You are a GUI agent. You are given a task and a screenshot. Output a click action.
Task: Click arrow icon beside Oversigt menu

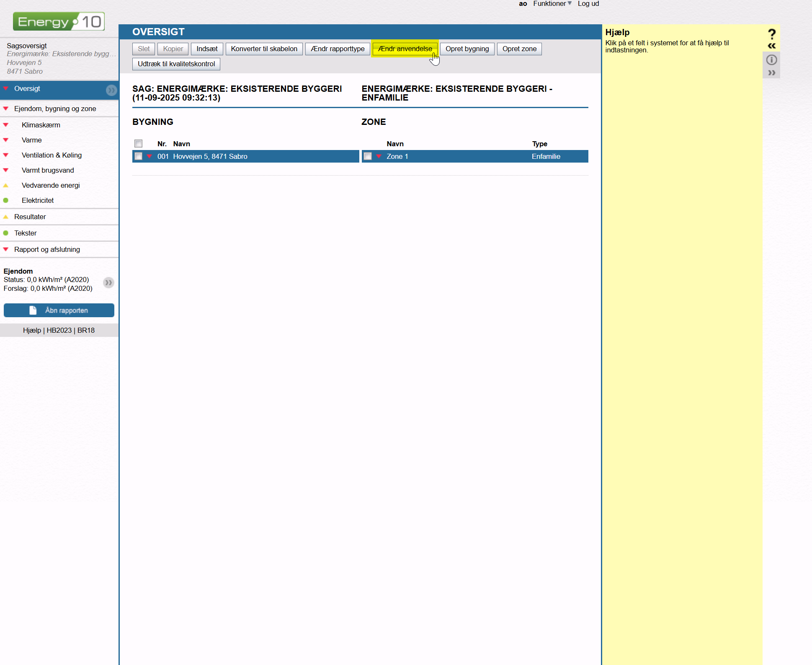point(111,90)
